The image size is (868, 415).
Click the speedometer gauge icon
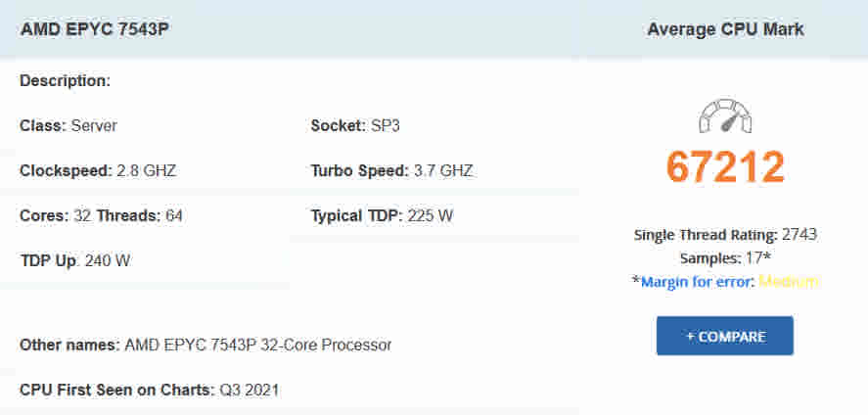725,116
